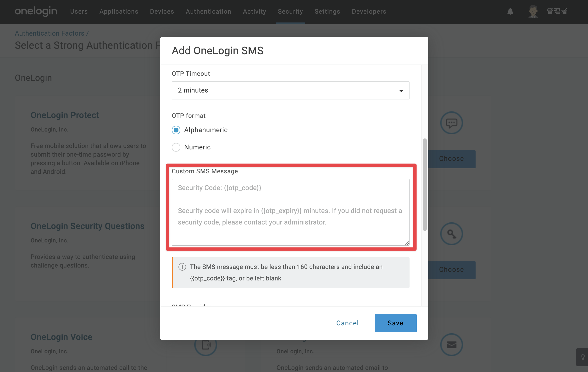Select Alphanumeric OTP format
The height and width of the screenshot is (372, 588).
pyautogui.click(x=176, y=130)
